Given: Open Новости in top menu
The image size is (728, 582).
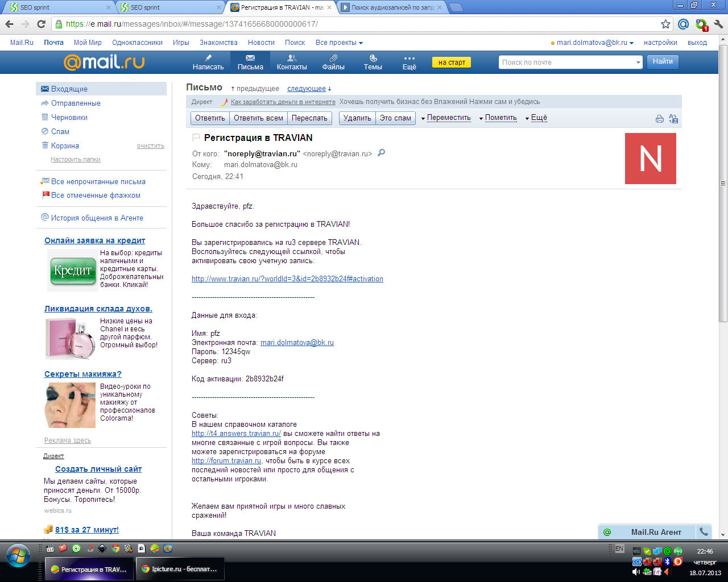Looking at the screenshot, I should (x=261, y=43).
